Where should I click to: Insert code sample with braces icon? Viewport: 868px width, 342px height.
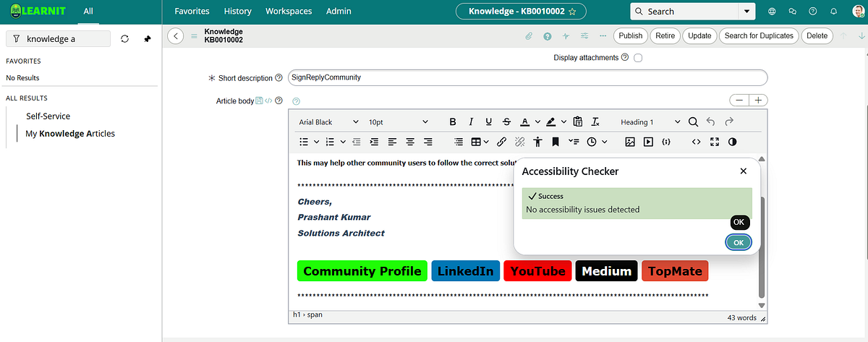pyautogui.click(x=666, y=142)
